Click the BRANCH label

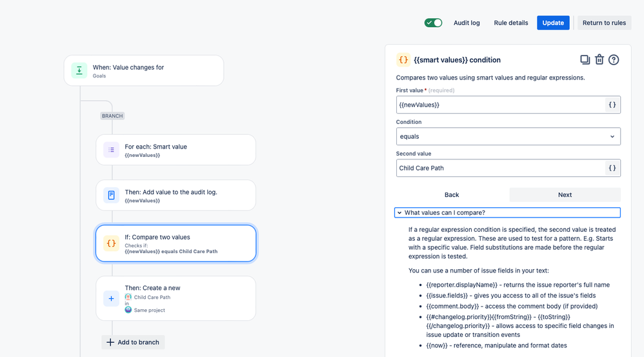(x=112, y=116)
